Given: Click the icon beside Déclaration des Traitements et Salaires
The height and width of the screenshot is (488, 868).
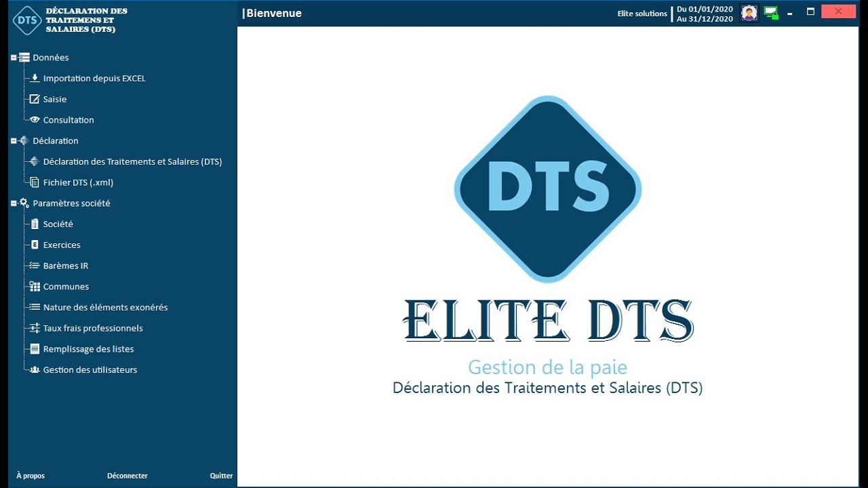Looking at the screenshot, I should (x=35, y=161).
